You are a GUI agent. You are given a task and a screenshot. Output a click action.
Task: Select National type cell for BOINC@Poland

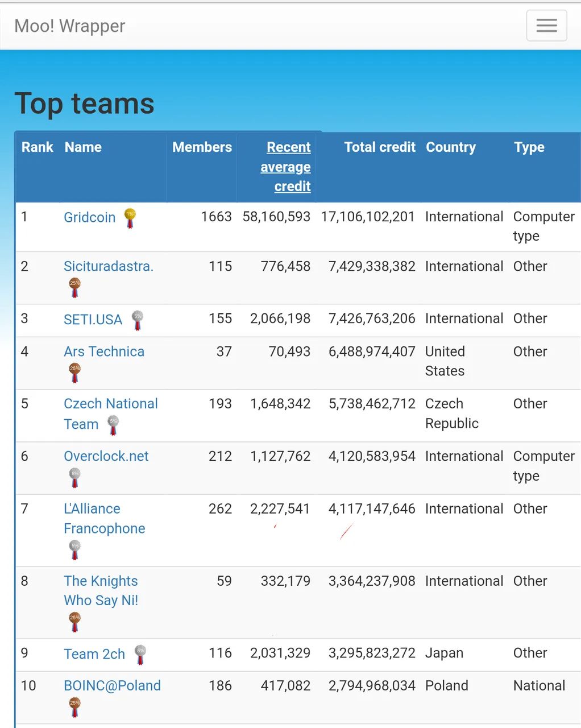pos(539,685)
